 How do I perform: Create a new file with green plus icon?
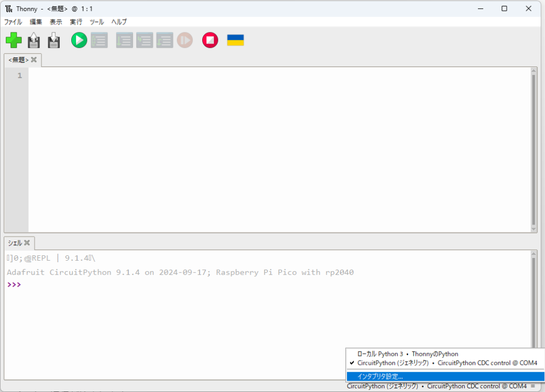(14, 40)
